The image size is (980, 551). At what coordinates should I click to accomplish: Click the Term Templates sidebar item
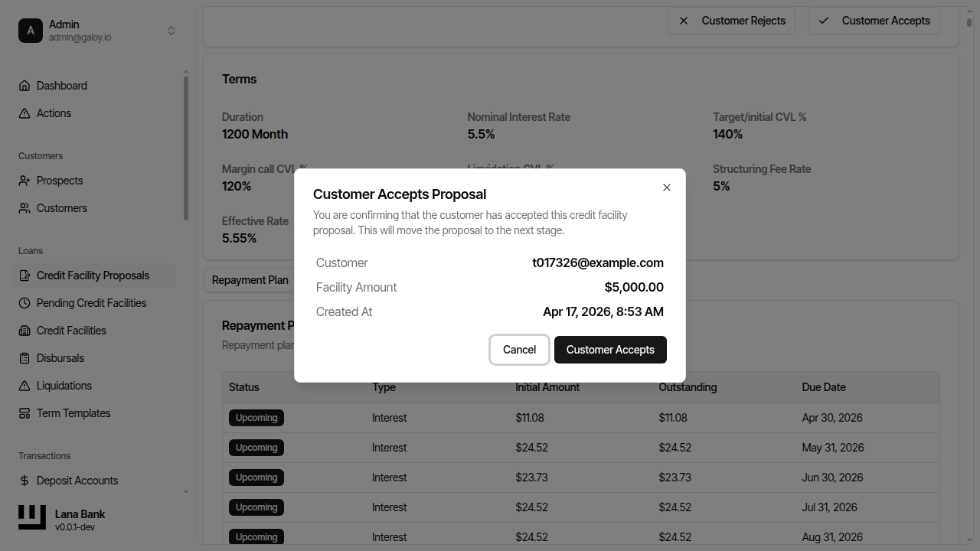[x=73, y=412]
